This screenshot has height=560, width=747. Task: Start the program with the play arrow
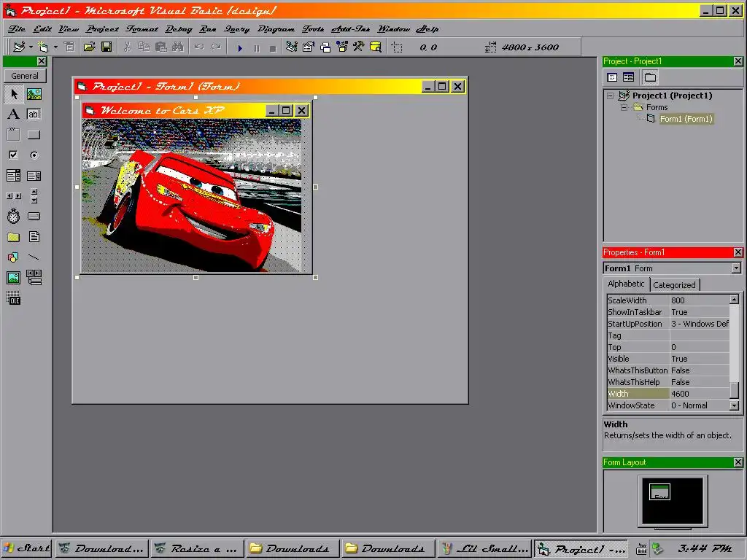[240, 47]
